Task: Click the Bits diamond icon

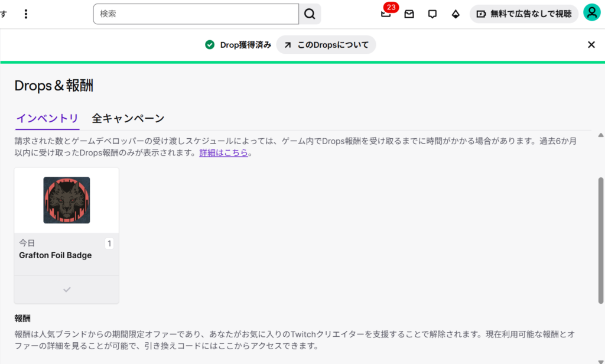Action: tap(456, 14)
